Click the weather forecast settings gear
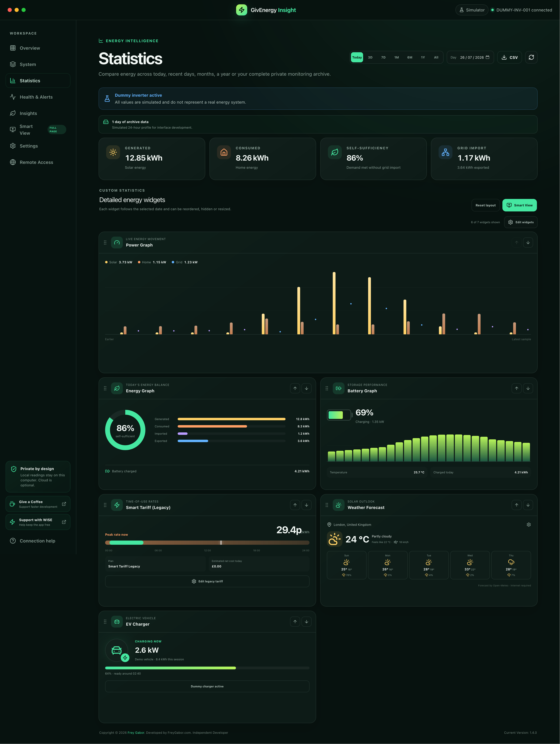560x744 pixels. 528,525
